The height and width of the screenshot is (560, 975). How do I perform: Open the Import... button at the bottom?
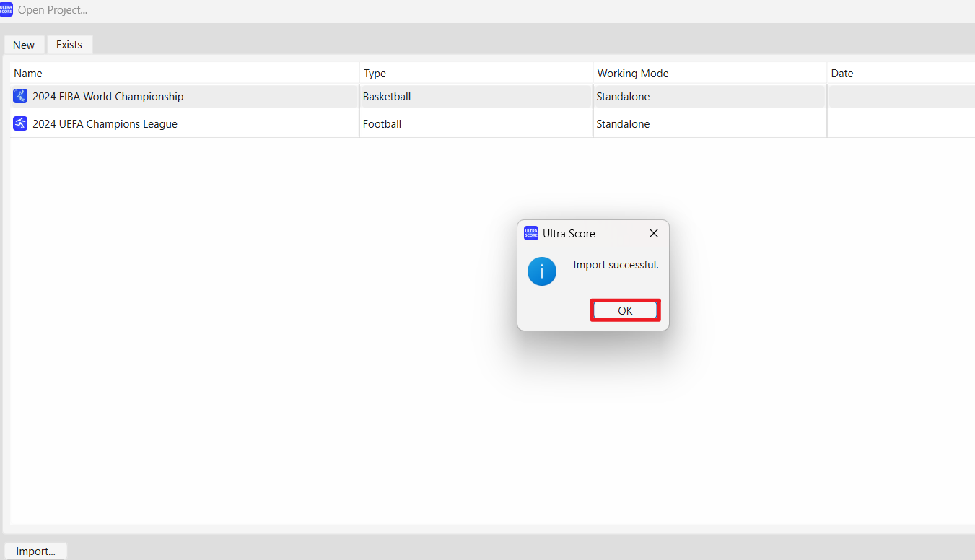click(x=35, y=551)
